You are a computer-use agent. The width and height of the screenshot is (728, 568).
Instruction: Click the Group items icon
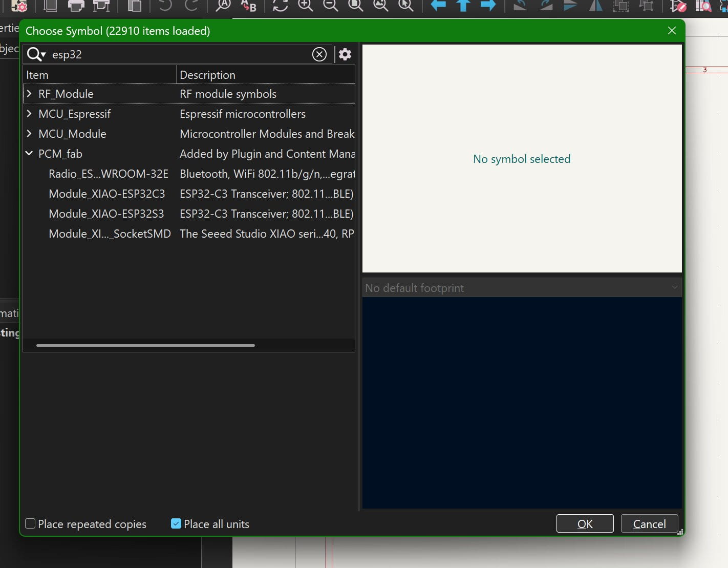[x=621, y=6]
